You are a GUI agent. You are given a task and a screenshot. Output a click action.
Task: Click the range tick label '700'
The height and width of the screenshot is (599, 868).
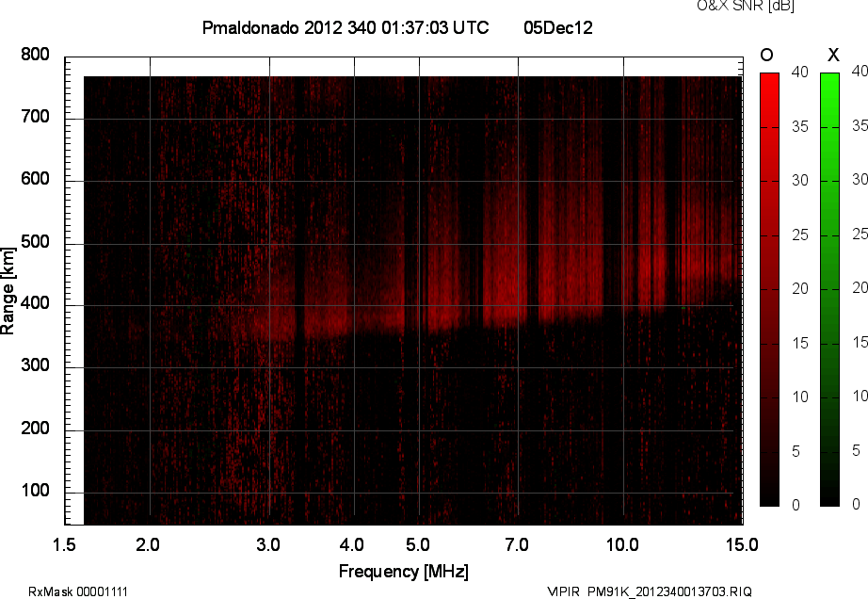click(35, 117)
